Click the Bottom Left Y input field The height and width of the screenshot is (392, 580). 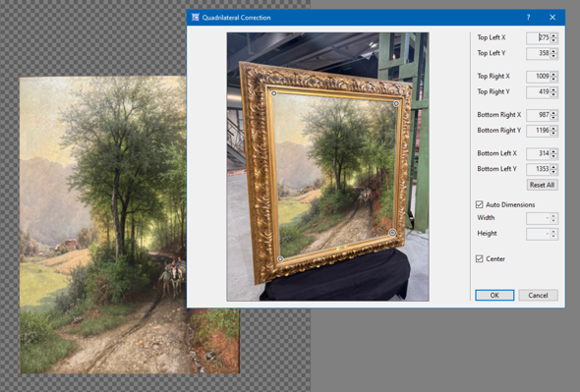tap(538, 169)
